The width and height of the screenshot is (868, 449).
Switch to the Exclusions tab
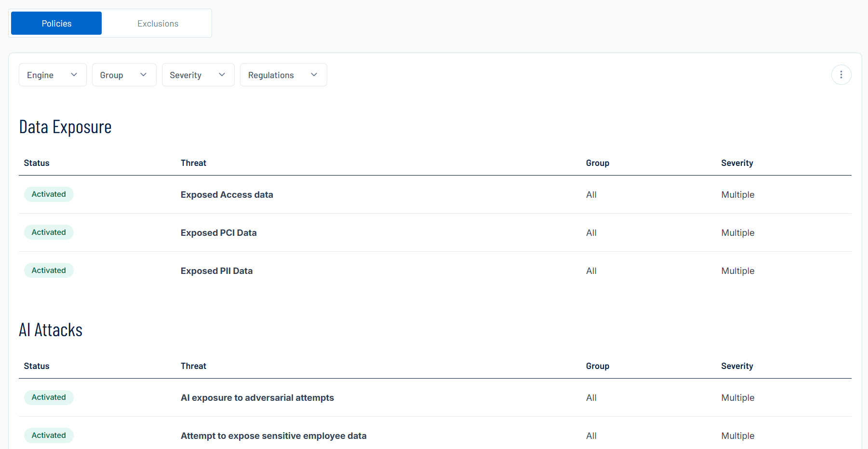pyautogui.click(x=158, y=24)
